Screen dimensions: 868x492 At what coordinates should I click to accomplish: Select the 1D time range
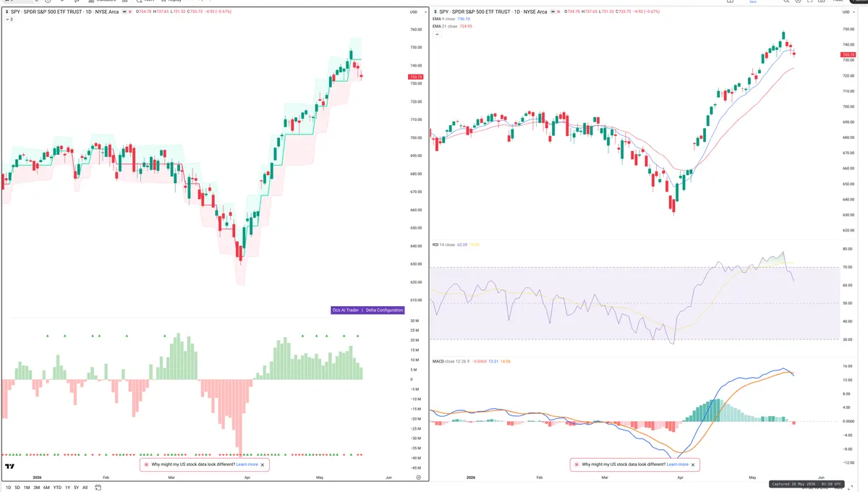click(x=7, y=488)
